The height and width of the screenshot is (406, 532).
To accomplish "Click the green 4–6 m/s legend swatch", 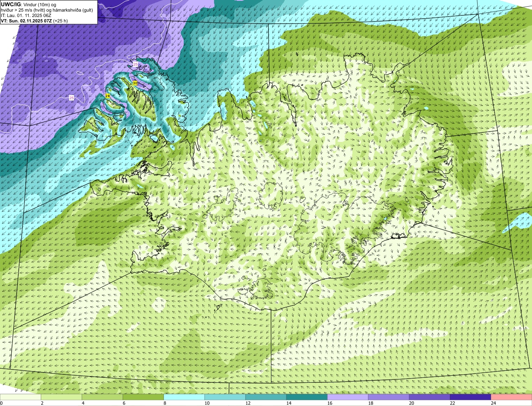I will [x=103, y=397].
